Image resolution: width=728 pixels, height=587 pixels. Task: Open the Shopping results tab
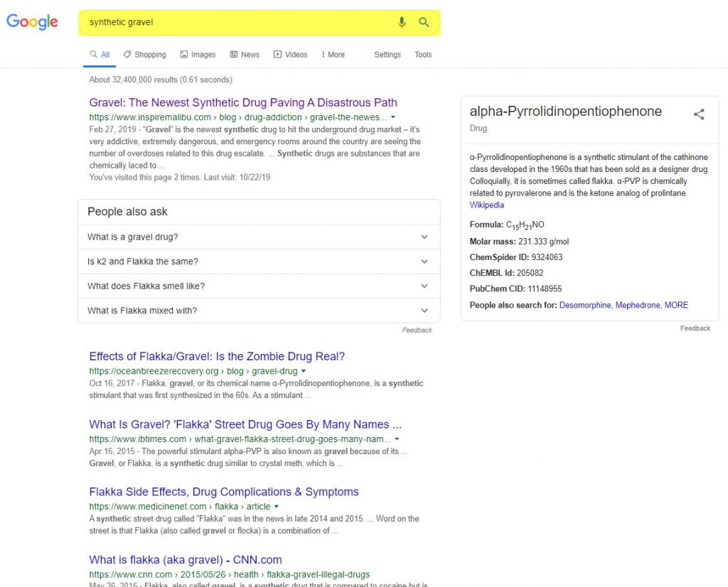(144, 55)
